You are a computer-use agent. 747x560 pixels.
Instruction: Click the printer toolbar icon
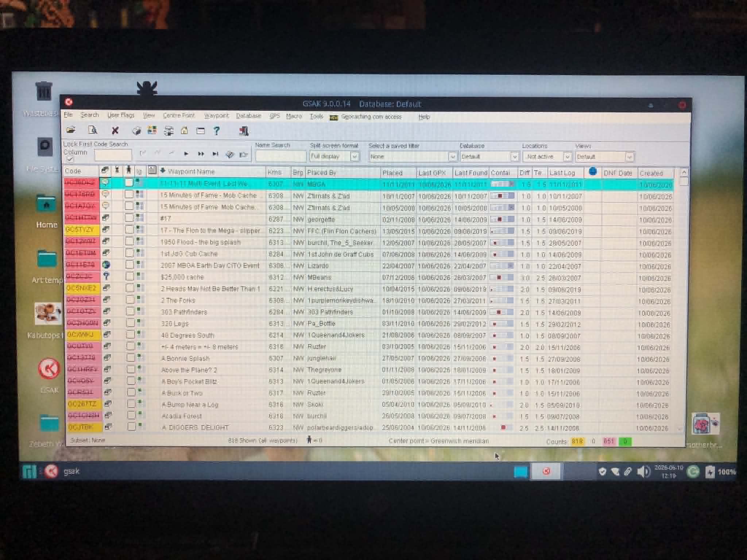[x=136, y=131]
